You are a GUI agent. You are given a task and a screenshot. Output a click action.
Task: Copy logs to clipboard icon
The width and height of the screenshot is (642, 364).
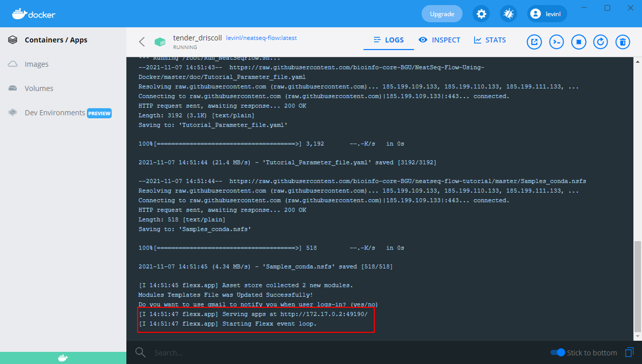click(629, 353)
